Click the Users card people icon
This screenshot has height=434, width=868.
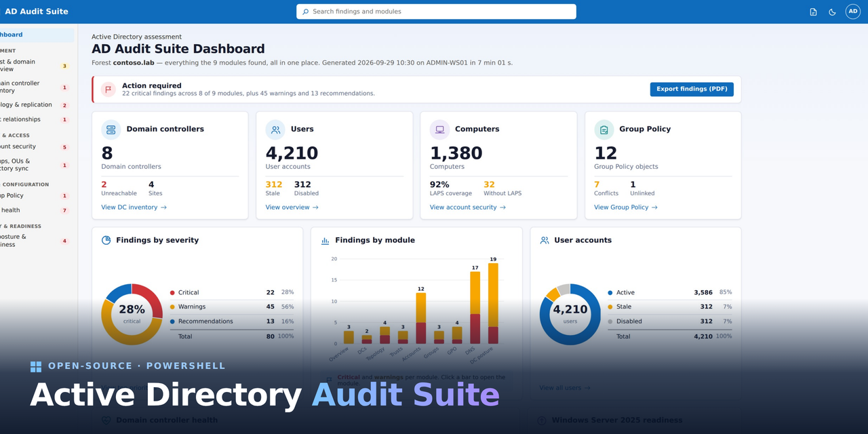[x=275, y=130]
